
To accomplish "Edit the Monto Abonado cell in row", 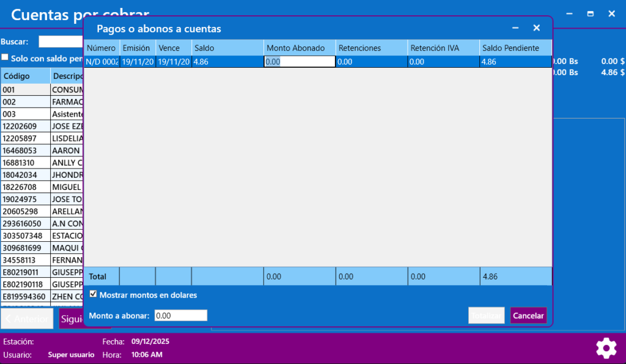I will pos(300,62).
